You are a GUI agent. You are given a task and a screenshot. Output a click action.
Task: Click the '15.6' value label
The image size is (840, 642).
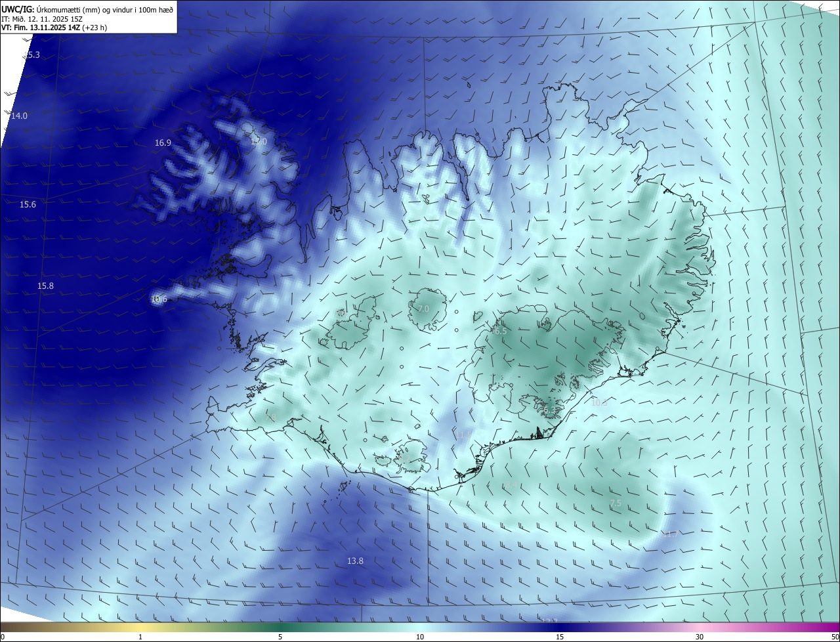(28, 205)
